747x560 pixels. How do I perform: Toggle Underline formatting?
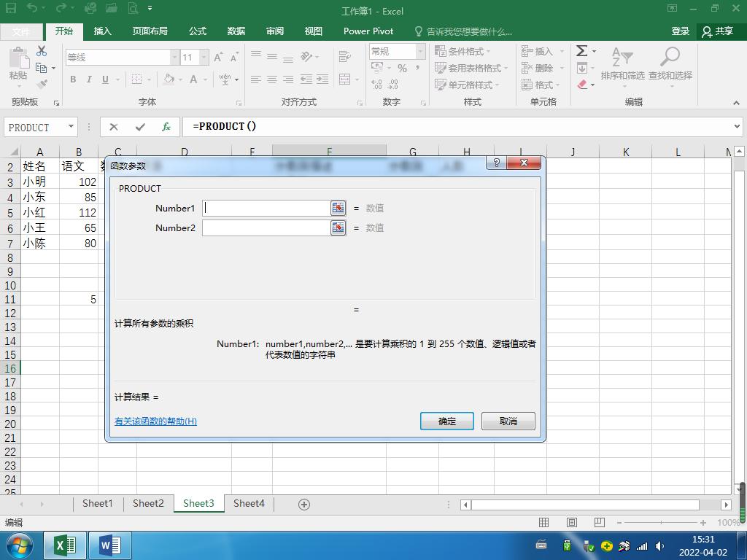click(104, 79)
